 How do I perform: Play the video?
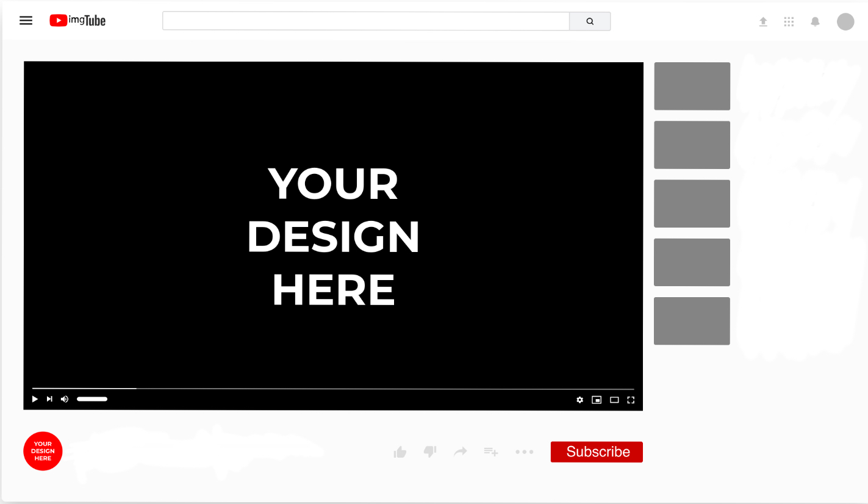coord(35,399)
